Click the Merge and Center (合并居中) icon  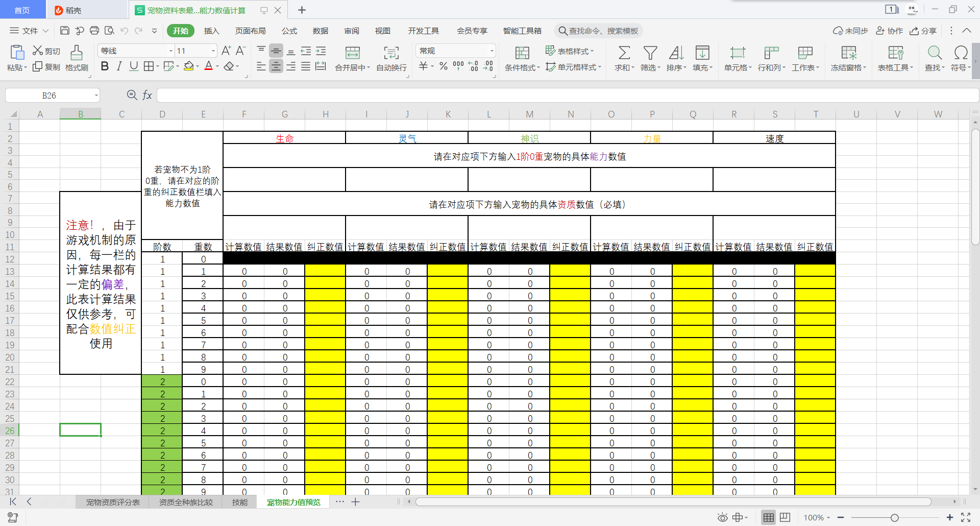point(353,53)
